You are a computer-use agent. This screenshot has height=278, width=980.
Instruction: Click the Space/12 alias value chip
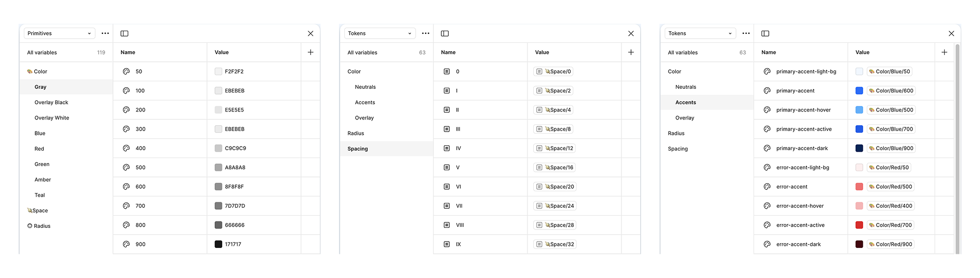(555, 148)
